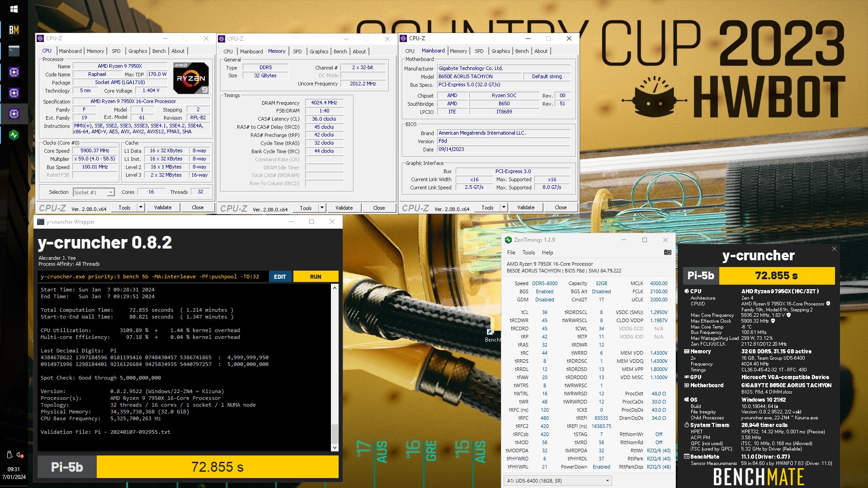Click the muted volume tray icon

coord(19,455)
